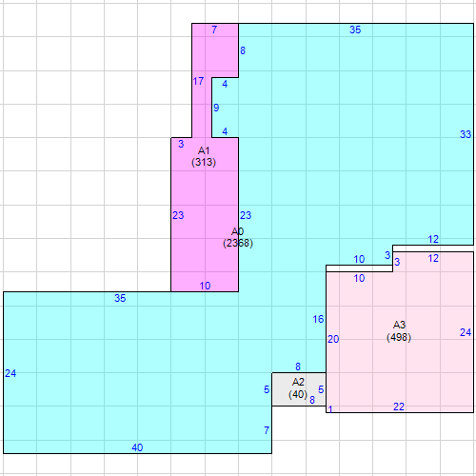Image resolution: width=476 pixels, height=476 pixels.
Task: Select the A2 (40) area label
Action: [x=298, y=388]
